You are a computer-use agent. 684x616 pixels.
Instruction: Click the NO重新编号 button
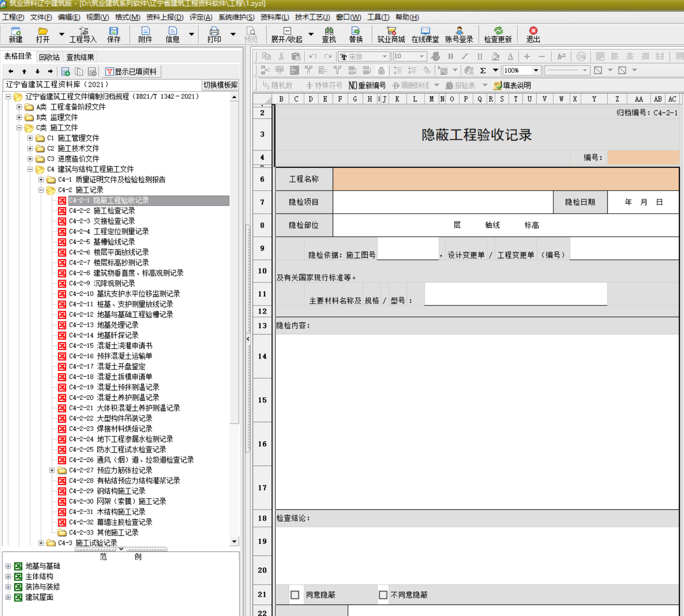pos(367,85)
